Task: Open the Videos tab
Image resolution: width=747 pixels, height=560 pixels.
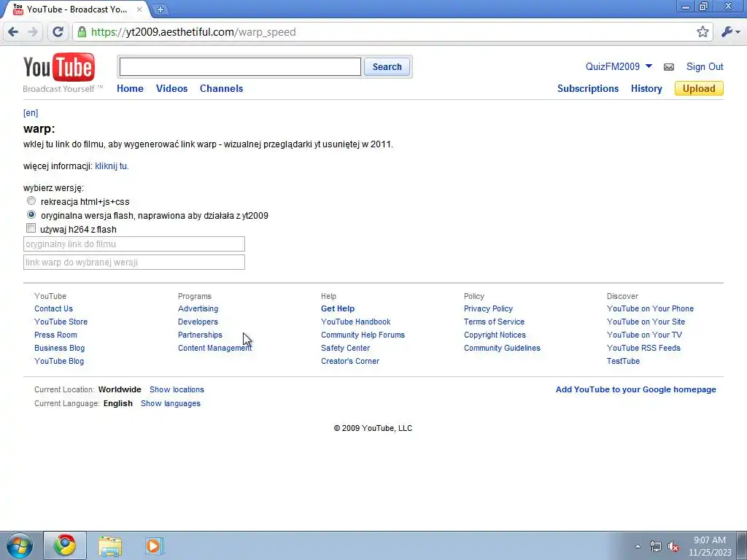Action: 172,88
